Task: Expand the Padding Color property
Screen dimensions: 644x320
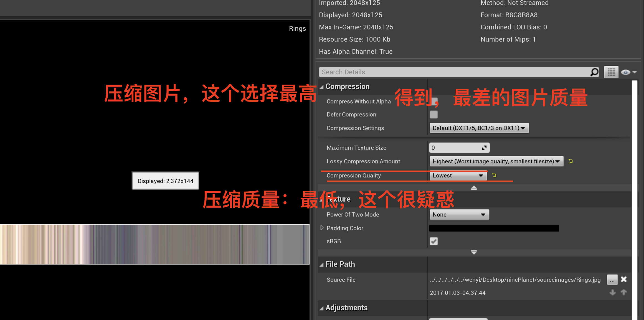Action: (x=322, y=228)
